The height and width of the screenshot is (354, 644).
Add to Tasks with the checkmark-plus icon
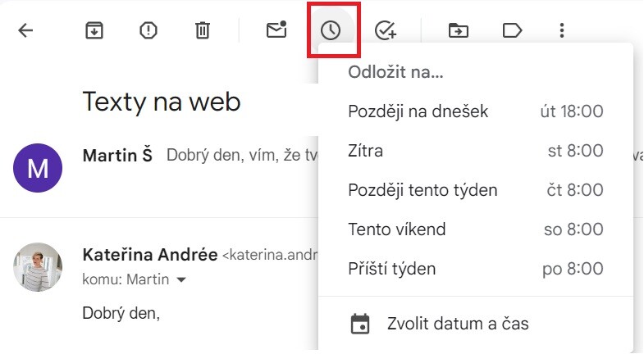[385, 30]
